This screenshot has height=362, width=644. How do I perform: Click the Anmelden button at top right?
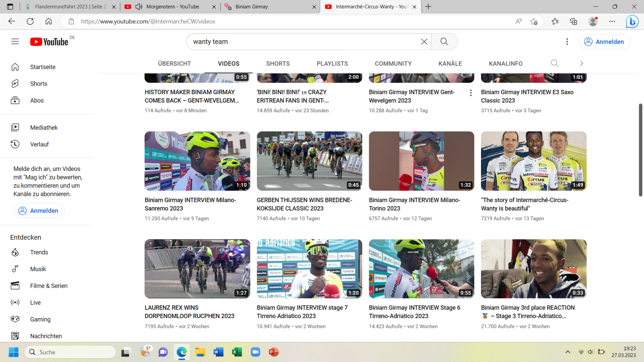(604, 42)
